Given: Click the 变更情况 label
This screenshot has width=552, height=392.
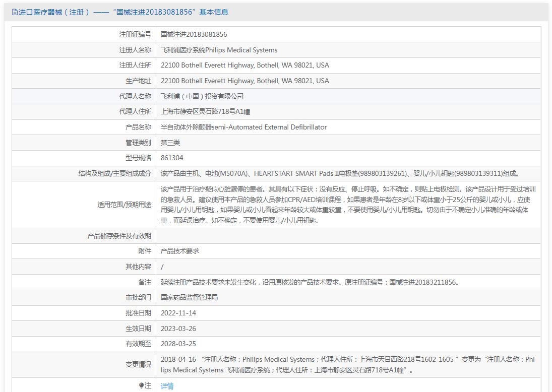Looking at the screenshot, I should click(x=138, y=365).
